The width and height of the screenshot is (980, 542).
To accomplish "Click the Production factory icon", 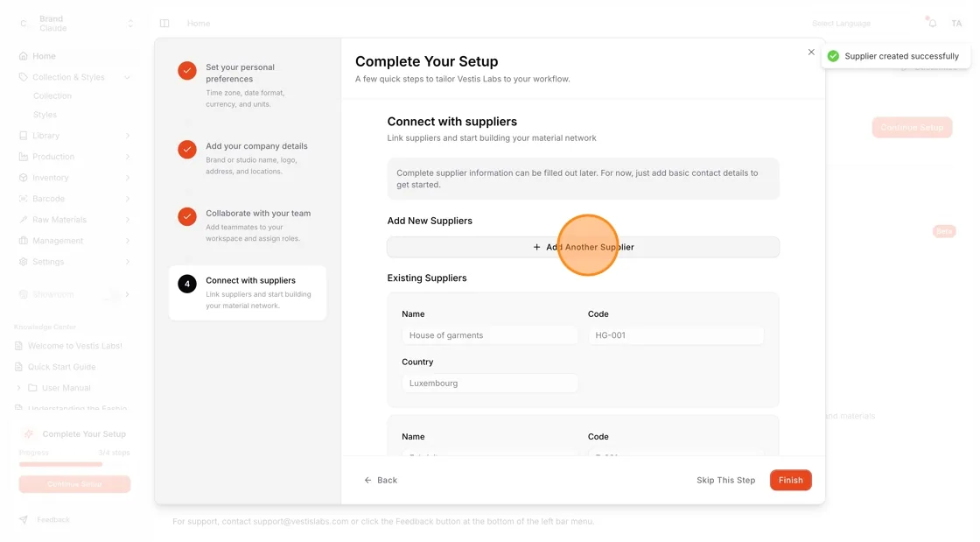I will 23,157.
